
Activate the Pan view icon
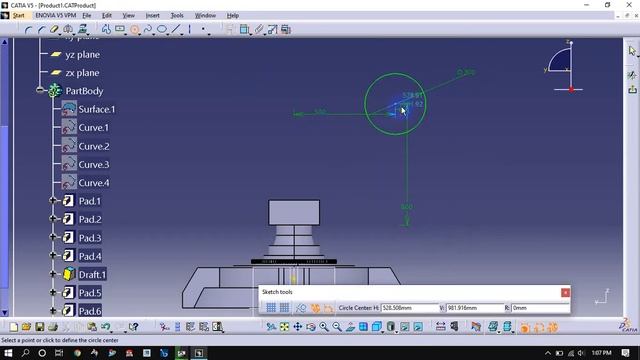tap(298, 327)
